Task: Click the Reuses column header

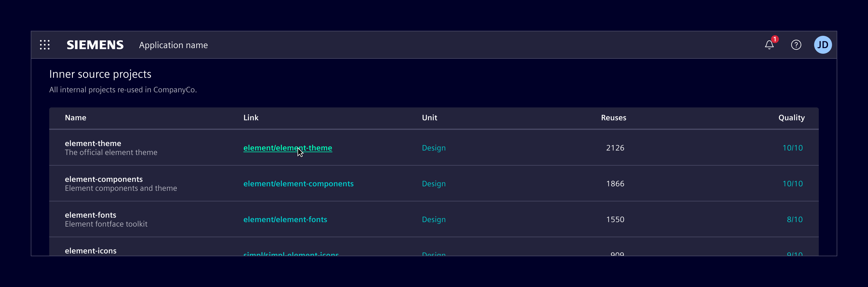Action: tap(613, 118)
